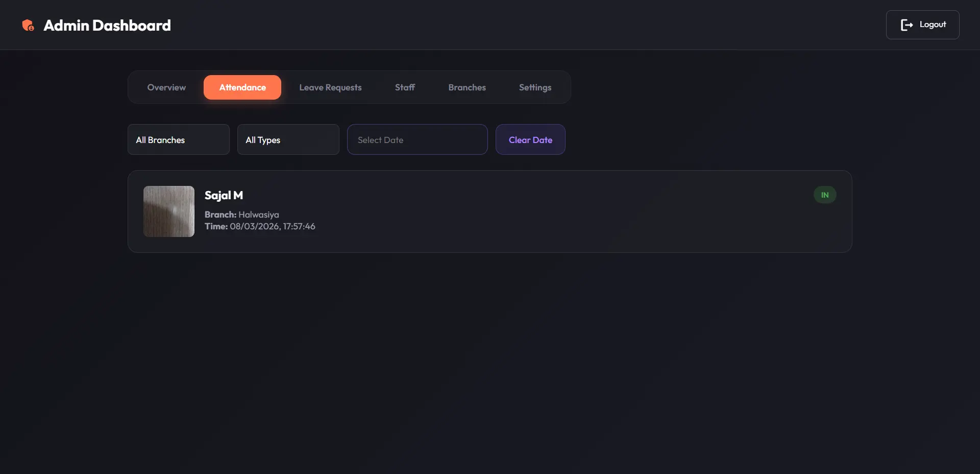The width and height of the screenshot is (980, 474).
Task: Click the Select Date input field
Action: (x=418, y=139)
